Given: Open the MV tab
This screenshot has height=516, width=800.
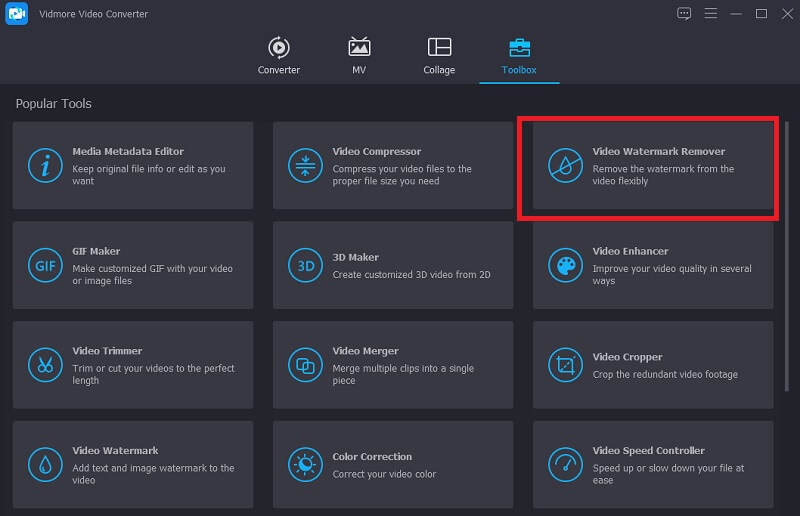Looking at the screenshot, I should pos(359,56).
